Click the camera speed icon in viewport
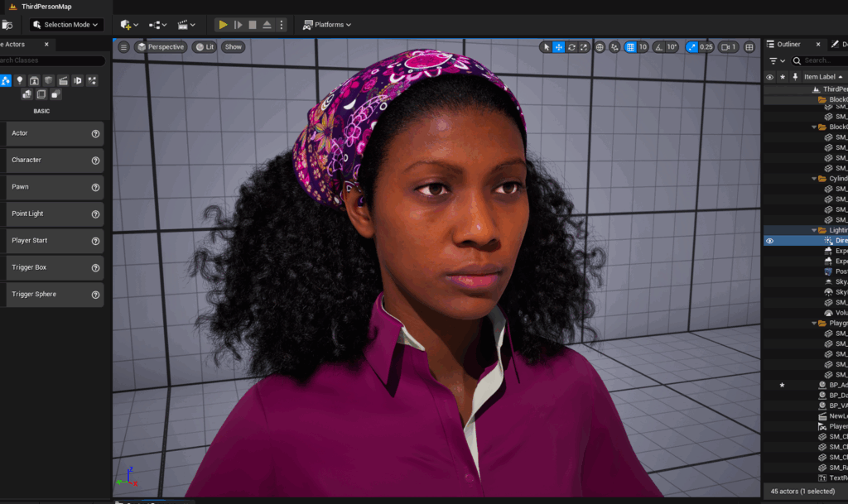The width and height of the screenshot is (848, 504). pyautogui.click(x=726, y=46)
